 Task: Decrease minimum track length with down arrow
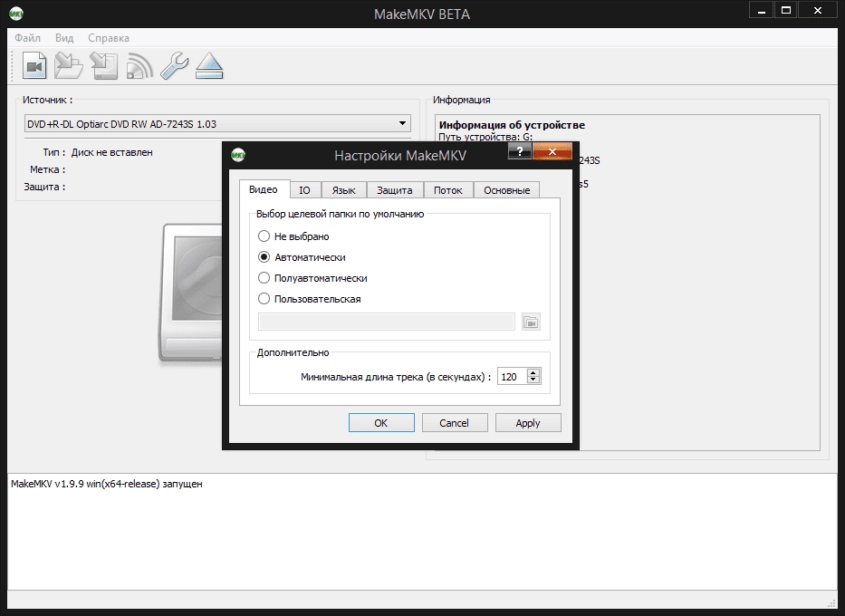(533, 380)
